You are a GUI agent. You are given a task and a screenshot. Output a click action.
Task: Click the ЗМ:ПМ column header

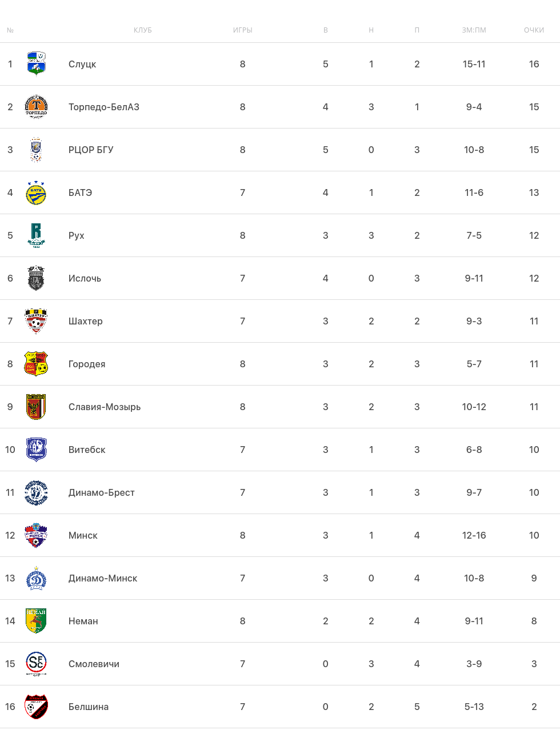pyautogui.click(x=474, y=30)
